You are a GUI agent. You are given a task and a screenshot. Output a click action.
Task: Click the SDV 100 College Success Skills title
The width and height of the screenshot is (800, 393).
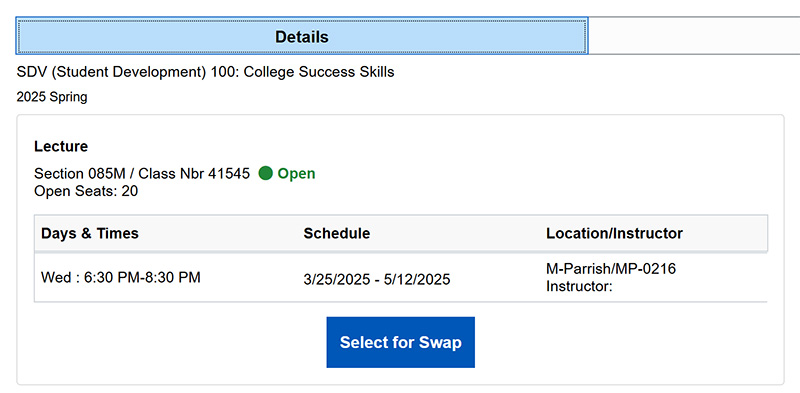coord(205,72)
